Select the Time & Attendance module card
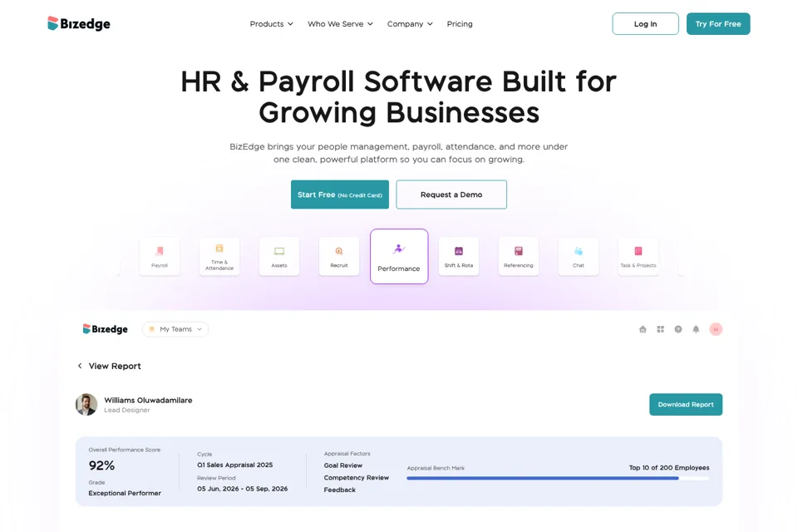This screenshot has width=798, height=532. point(219,257)
